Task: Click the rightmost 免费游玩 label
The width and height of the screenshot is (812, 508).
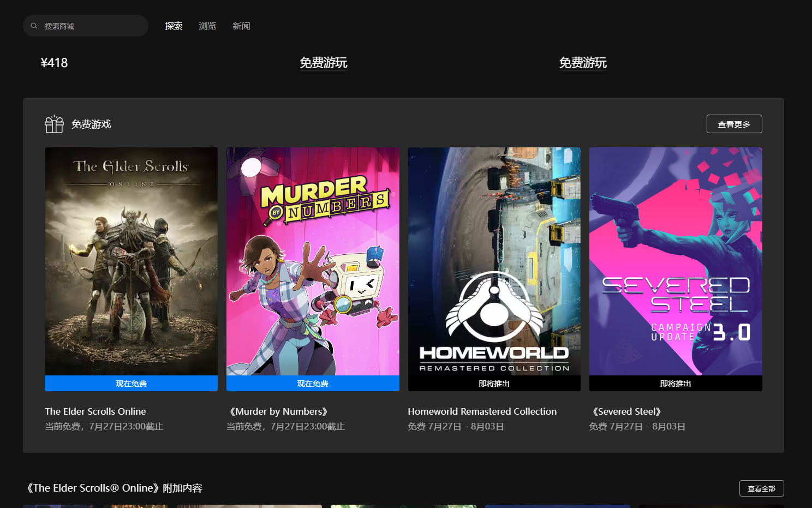Action: (583, 63)
